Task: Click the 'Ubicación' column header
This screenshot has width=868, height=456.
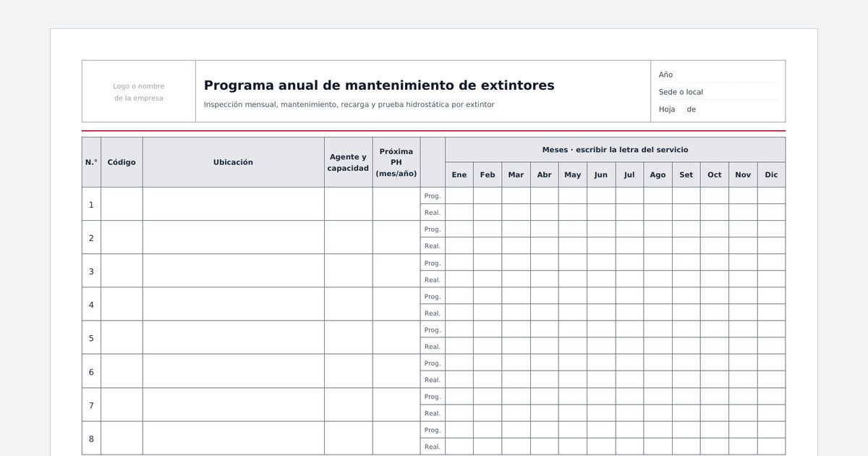Action: 234,162
